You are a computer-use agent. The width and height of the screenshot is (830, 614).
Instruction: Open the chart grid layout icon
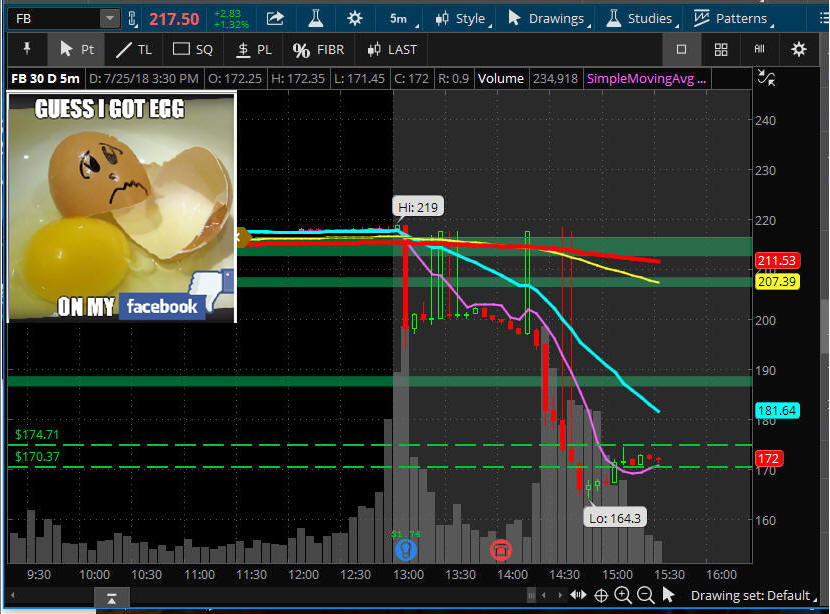721,50
